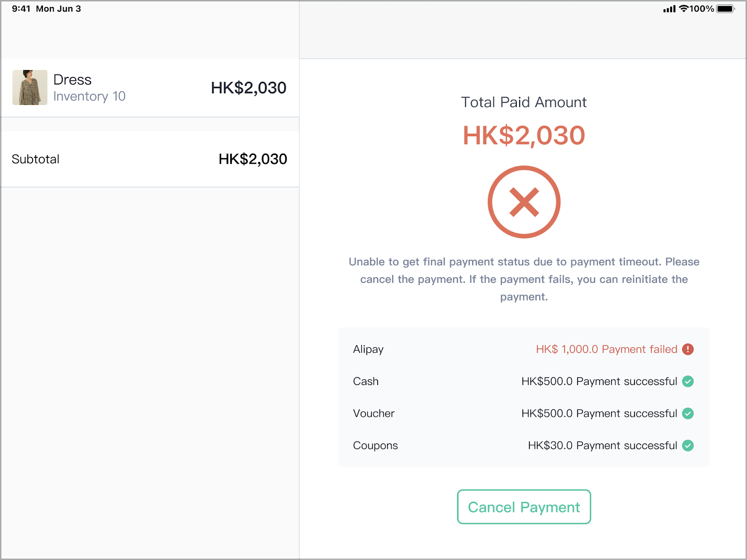
Task: Click the battery icon in status bar
Action: (726, 9)
